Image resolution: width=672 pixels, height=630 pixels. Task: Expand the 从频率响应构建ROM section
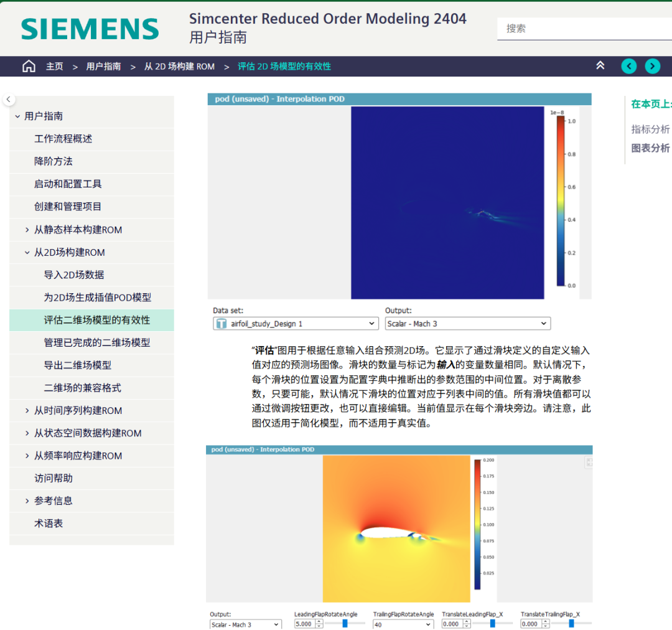click(27, 456)
